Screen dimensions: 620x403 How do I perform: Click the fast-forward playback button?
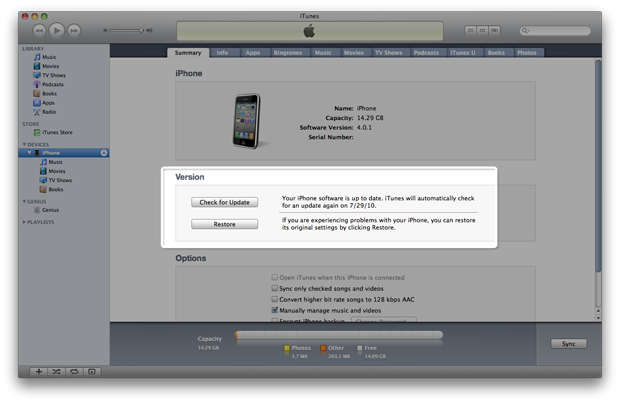(74, 30)
